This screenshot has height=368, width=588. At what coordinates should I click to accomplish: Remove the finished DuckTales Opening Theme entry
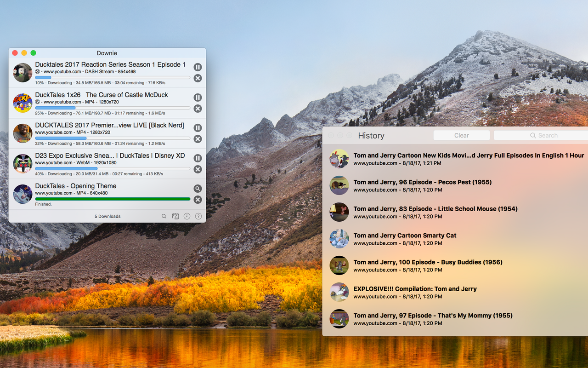tap(198, 200)
